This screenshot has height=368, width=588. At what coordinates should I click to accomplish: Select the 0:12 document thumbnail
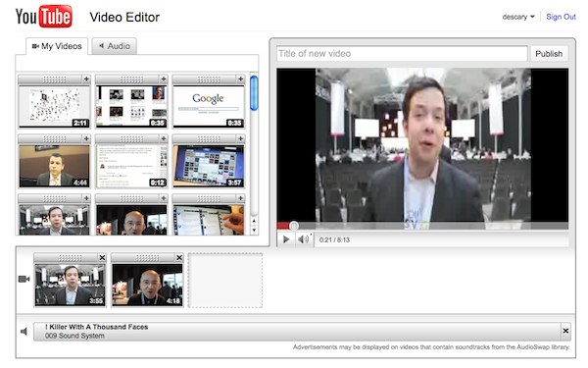[x=131, y=166]
